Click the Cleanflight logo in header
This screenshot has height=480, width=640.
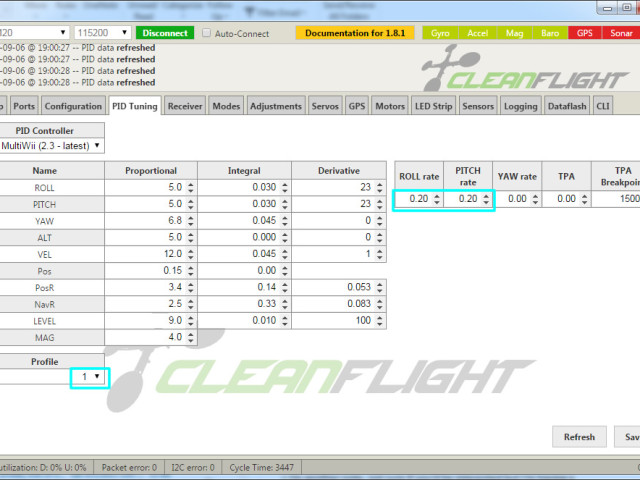pyautogui.click(x=524, y=69)
